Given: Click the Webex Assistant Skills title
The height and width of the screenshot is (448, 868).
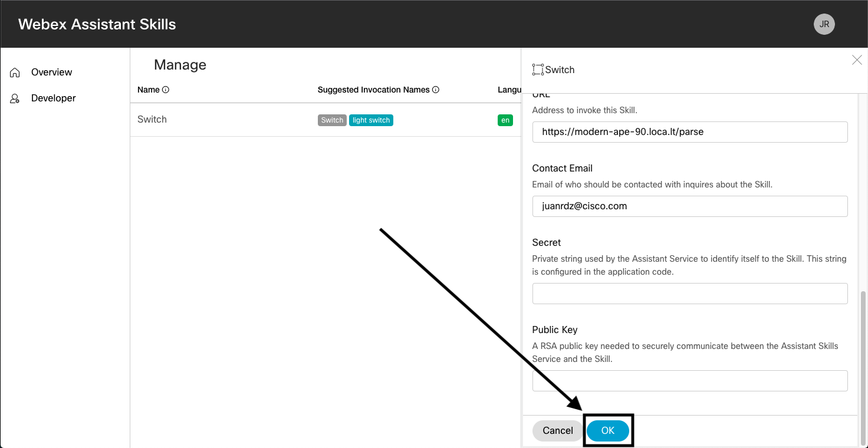Looking at the screenshot, I should click(x=97, y=24).
